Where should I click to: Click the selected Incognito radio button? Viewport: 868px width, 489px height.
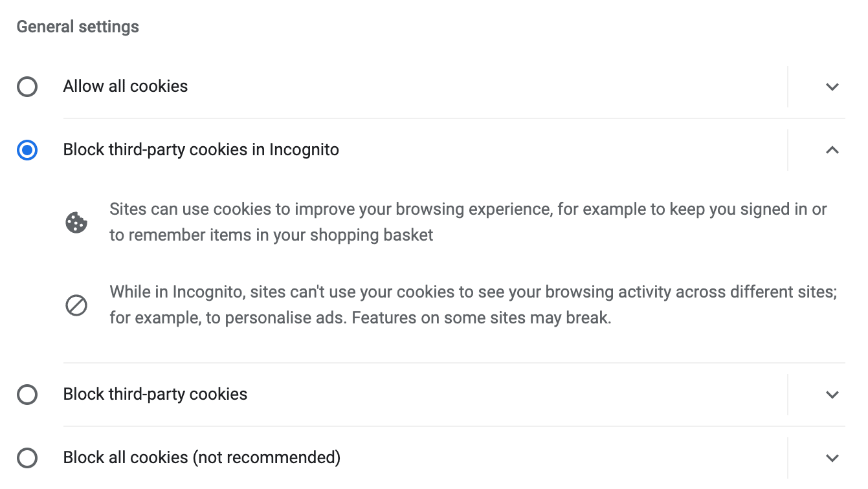[27, 149]
